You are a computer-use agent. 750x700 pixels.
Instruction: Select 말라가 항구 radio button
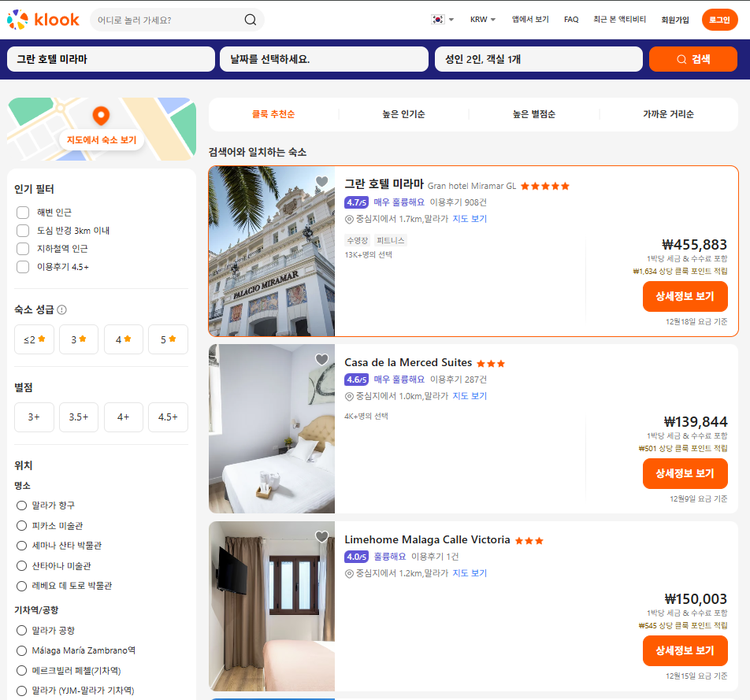[21, 506]
